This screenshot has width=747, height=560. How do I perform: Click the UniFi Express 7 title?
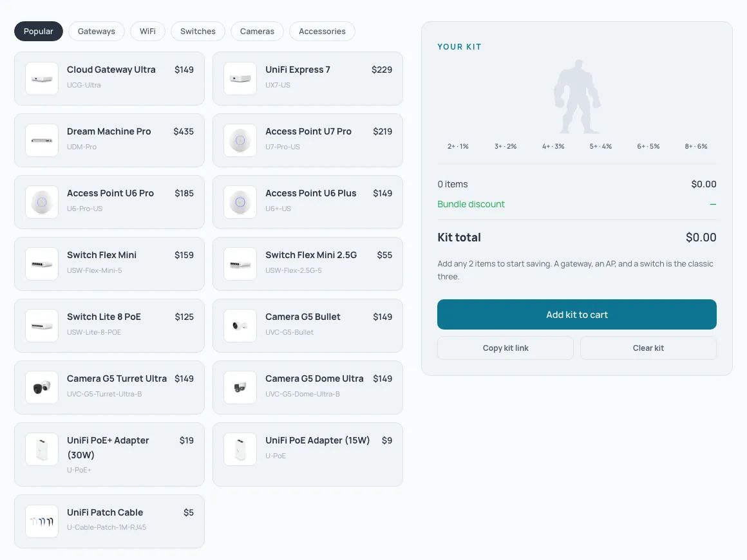click(298, 70)
